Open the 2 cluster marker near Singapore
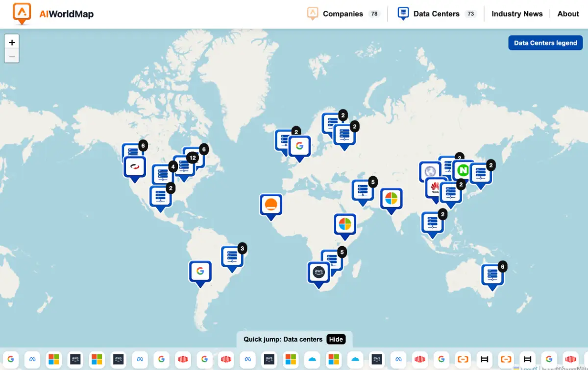 tap(433, 223)
